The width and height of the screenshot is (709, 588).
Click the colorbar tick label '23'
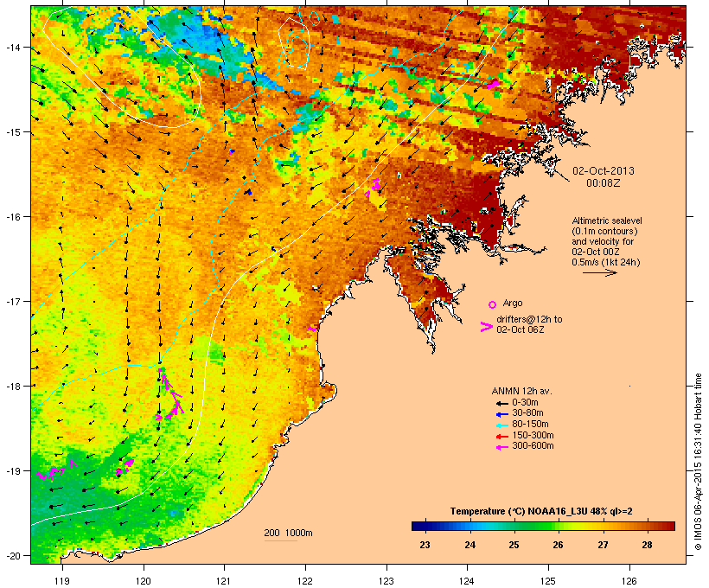click(425, 545)
